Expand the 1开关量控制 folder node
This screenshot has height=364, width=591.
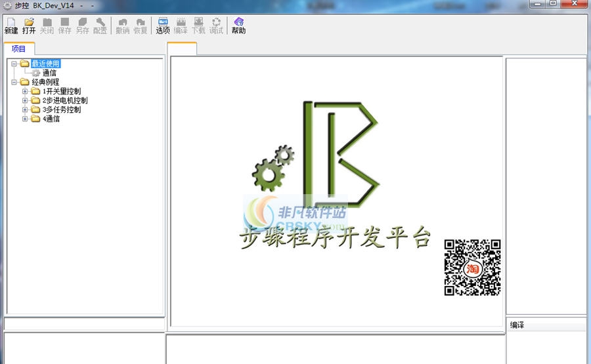[x=25, y=91]
